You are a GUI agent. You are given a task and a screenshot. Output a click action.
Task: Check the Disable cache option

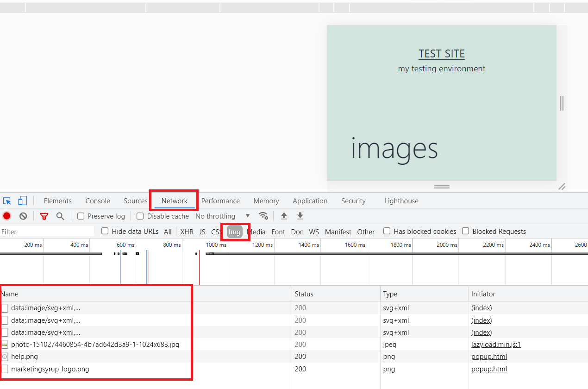[x=140, y=216]
